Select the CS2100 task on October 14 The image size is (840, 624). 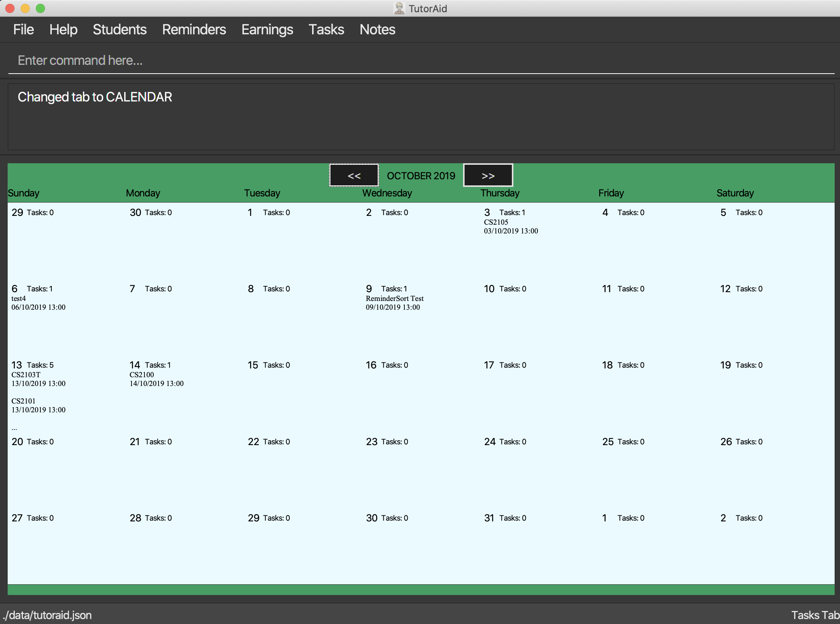click(141, 375)
